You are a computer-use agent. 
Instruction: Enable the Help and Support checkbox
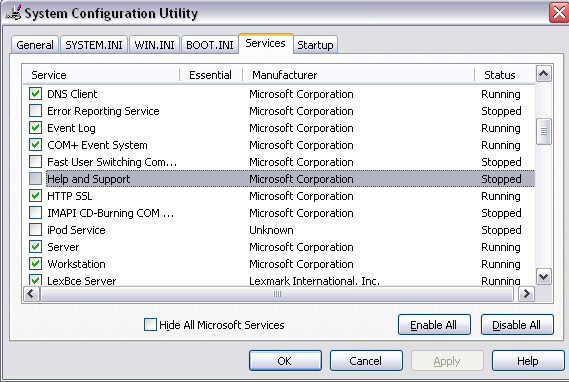(x=35, y=178)
